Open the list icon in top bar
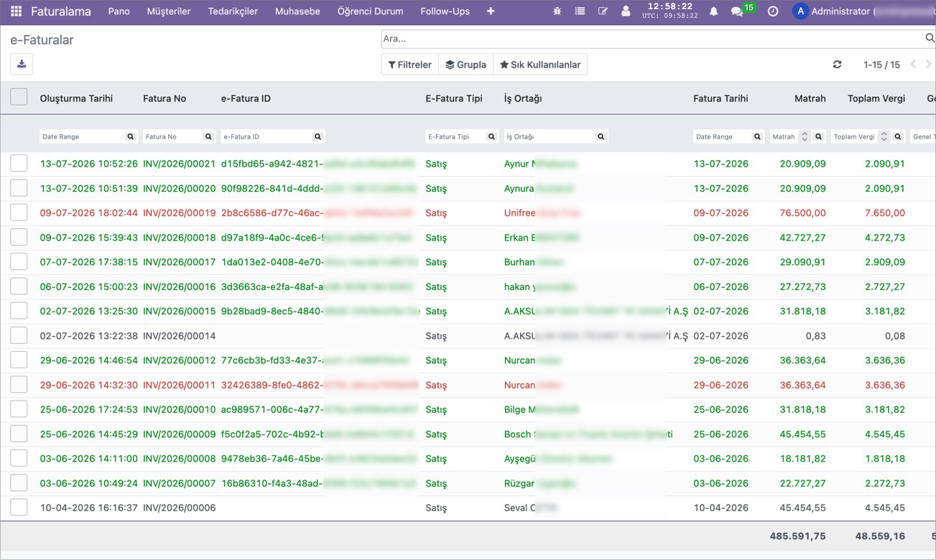 coord(580,11)
